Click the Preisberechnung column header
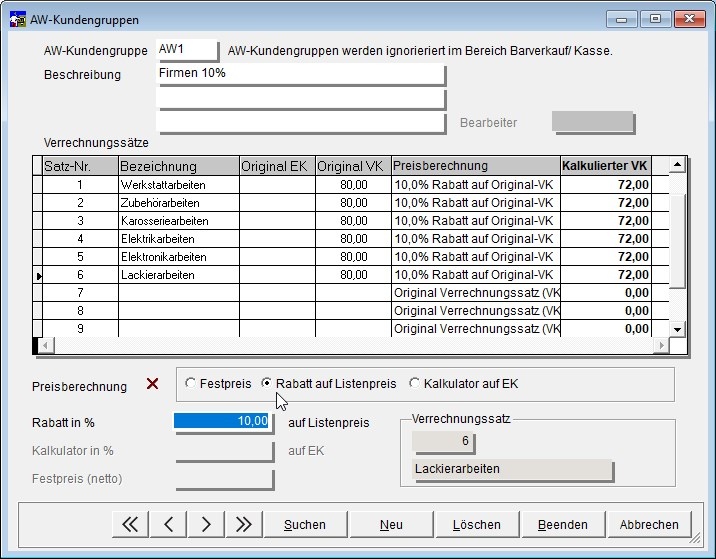This screenshot has width=716, height=559. point(476,166)
